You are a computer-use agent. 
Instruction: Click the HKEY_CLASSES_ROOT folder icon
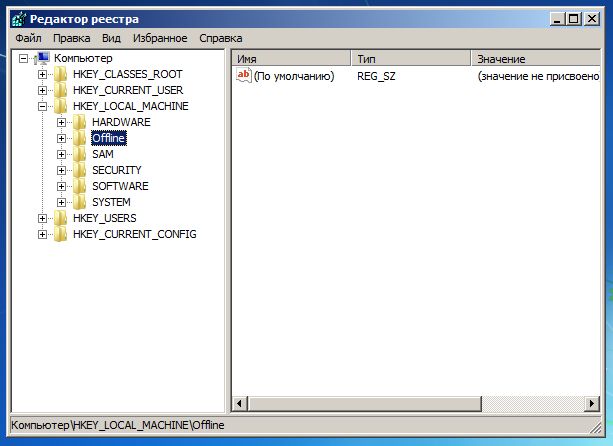[x=61, y=74]
